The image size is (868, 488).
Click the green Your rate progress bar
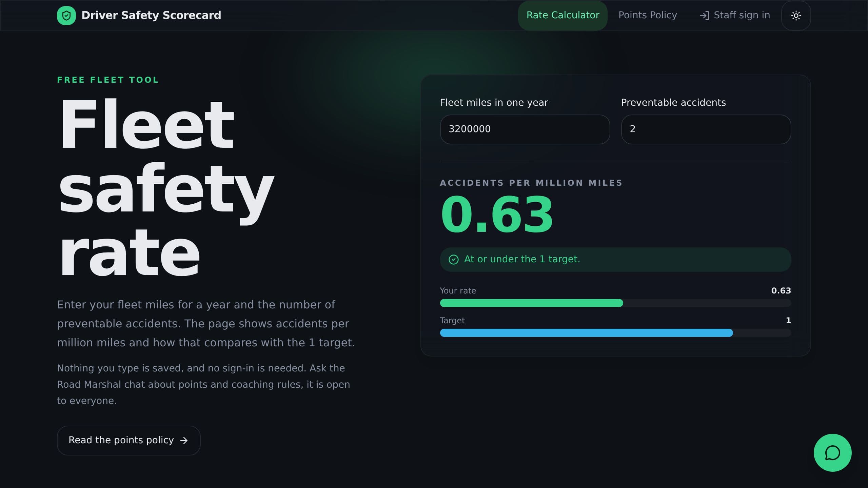click(531, 303)
